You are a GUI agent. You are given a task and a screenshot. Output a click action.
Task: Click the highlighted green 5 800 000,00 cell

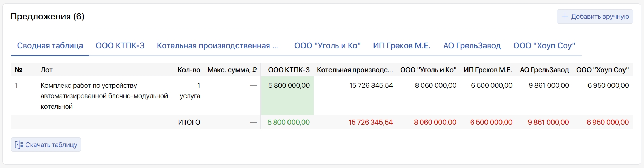click(289, 86)
